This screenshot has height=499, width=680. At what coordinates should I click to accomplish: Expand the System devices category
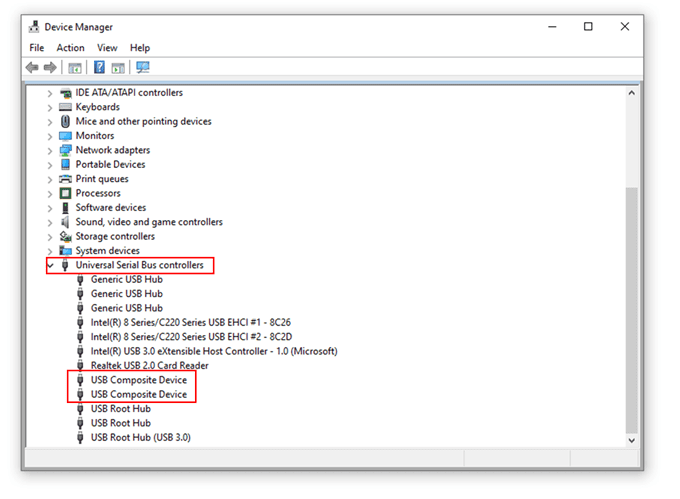point(50,251)
